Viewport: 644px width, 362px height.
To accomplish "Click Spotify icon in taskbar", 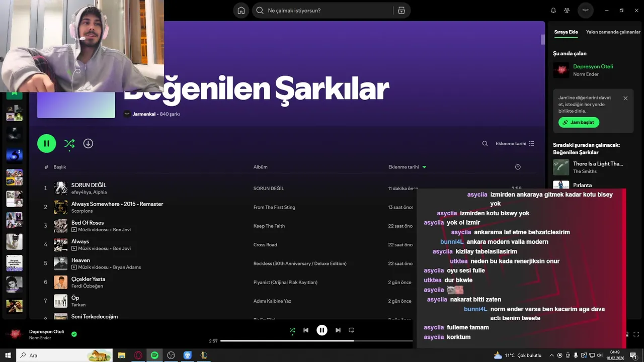I will click(154, 355).
